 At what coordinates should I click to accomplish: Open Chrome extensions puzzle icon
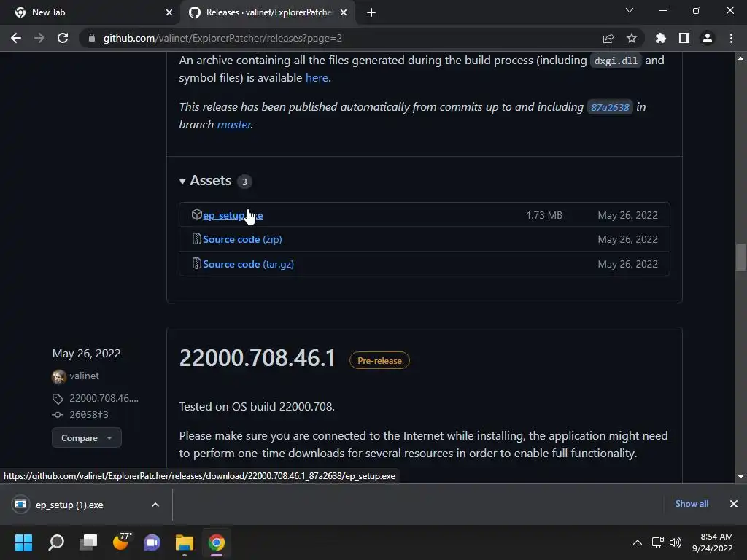click(661, 38)
